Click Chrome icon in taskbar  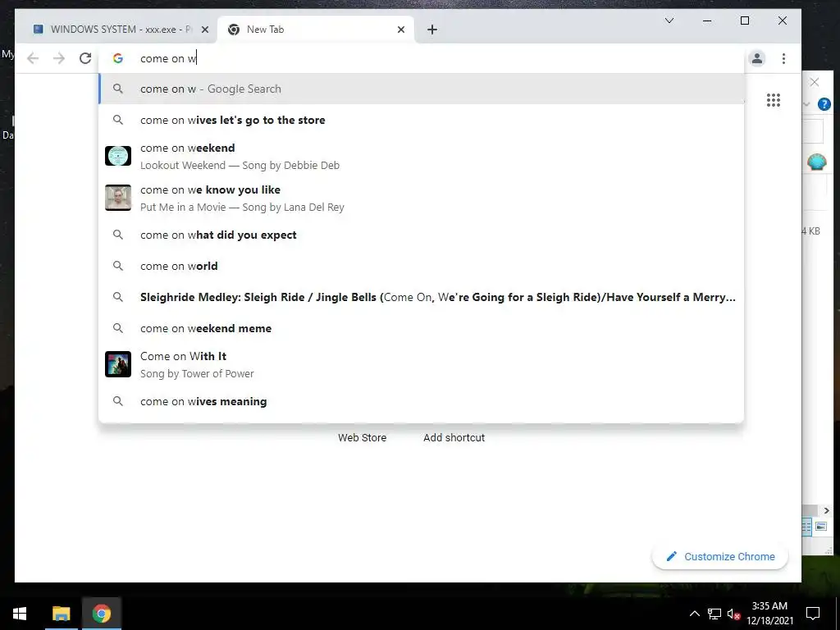click(x=101, y=614)
